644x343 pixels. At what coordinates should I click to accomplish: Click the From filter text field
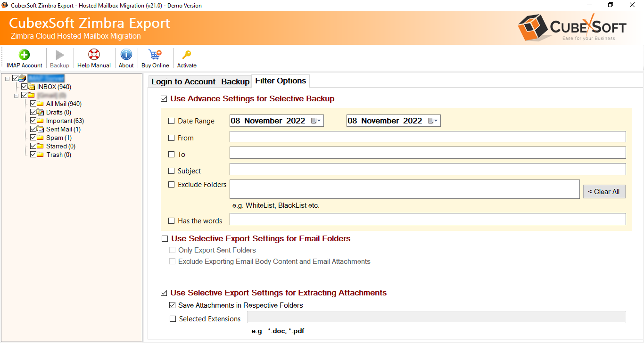click(x=428, y=137)
